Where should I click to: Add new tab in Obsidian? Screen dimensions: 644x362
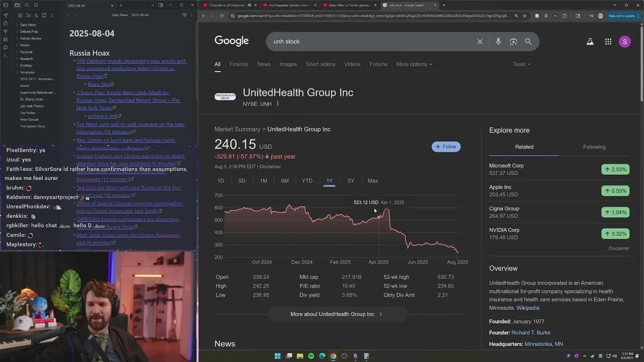pyautogui.click(x=121, y=5)
